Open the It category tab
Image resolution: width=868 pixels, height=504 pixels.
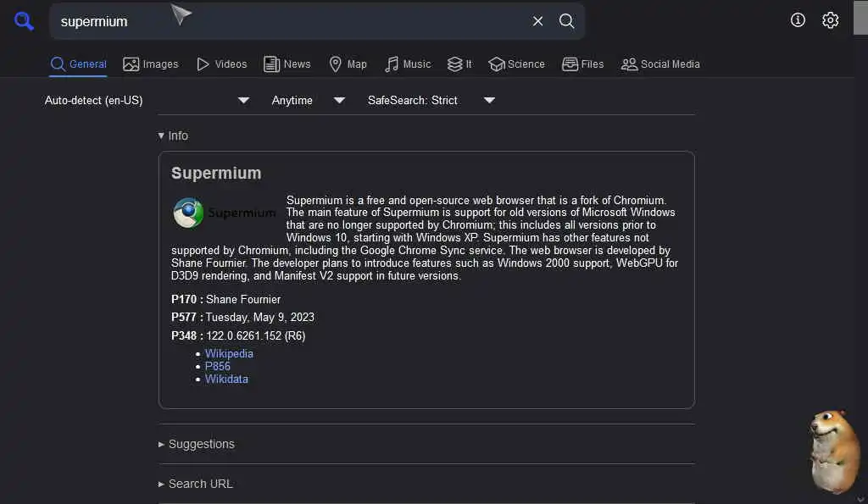(x=459, y=64)
